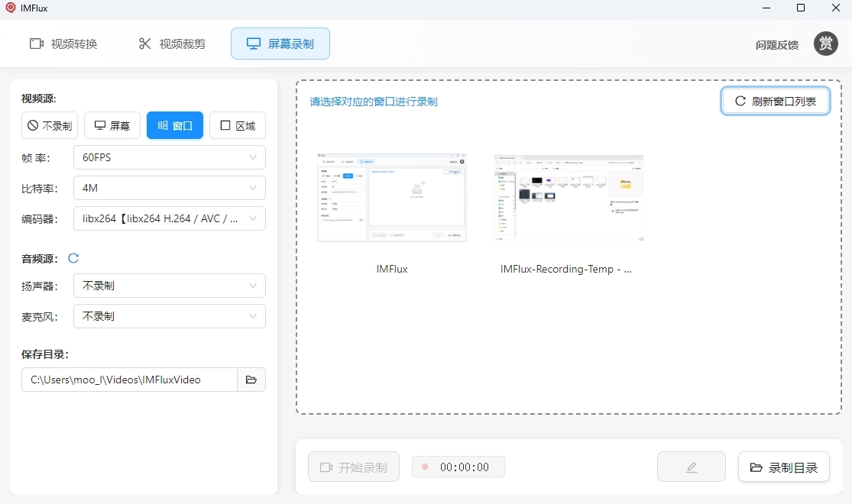Select the 屏幕录制 tab

[280, 44]
